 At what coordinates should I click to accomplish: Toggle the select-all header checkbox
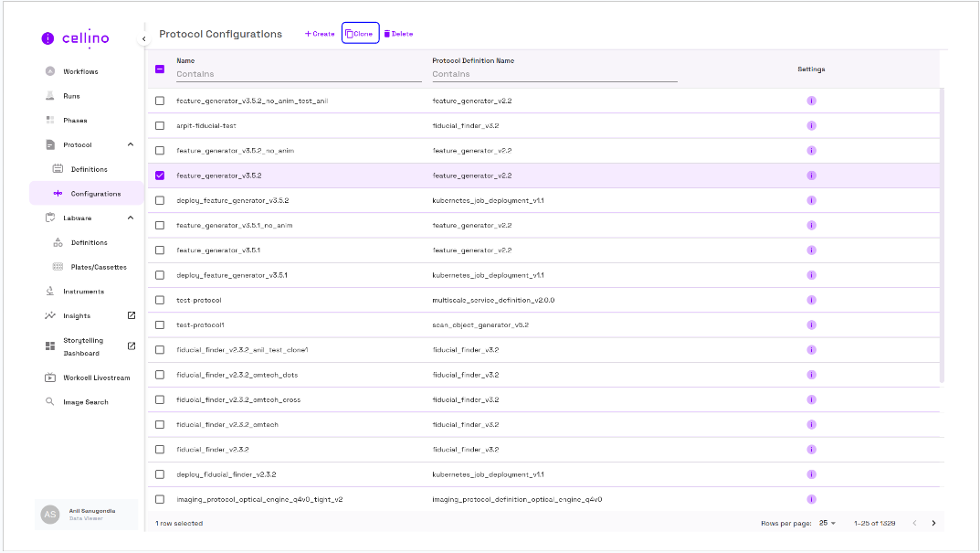[x=160, y=69]
